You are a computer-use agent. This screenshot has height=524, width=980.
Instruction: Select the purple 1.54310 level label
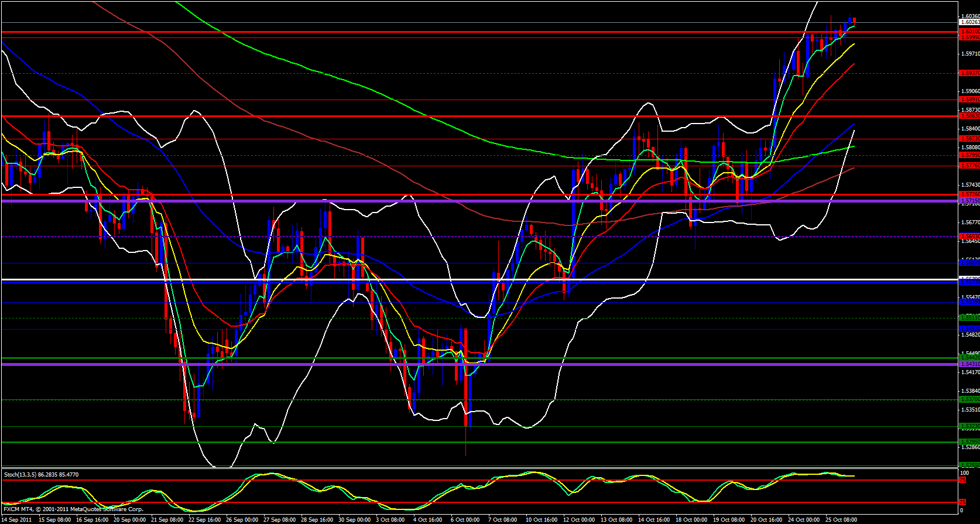(969, 364)
